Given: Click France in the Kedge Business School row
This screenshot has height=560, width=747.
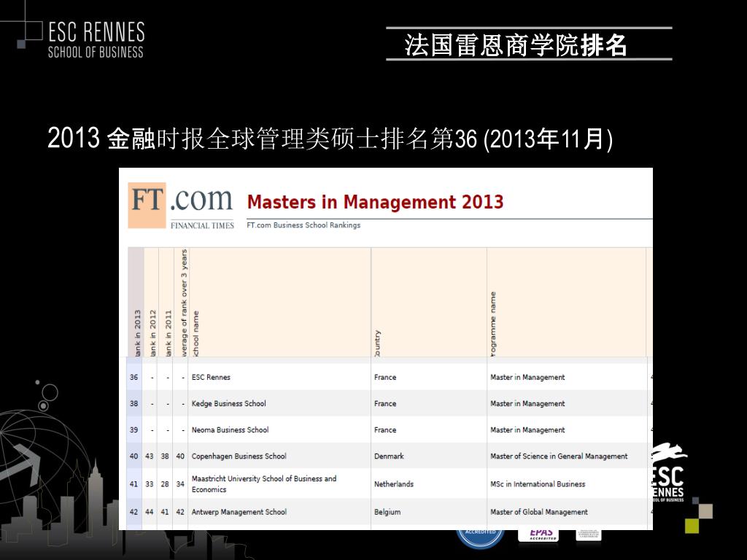Looking at the screenshot, I should 385,403.
